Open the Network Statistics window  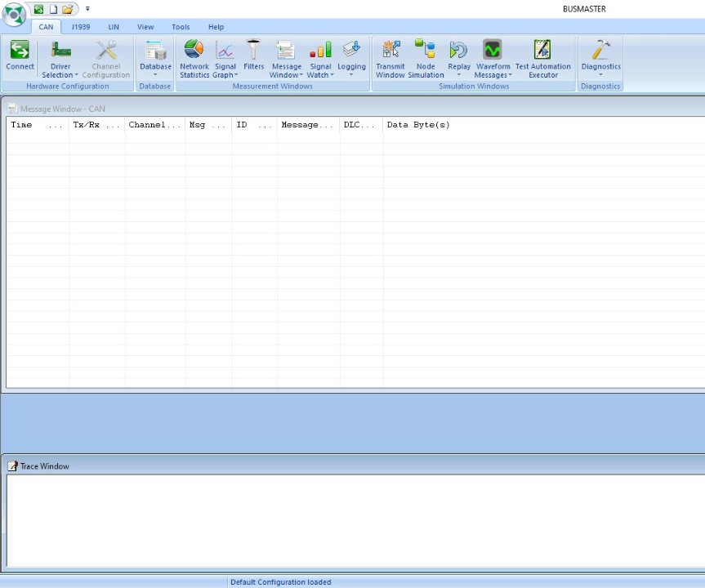tap(194, 59)
